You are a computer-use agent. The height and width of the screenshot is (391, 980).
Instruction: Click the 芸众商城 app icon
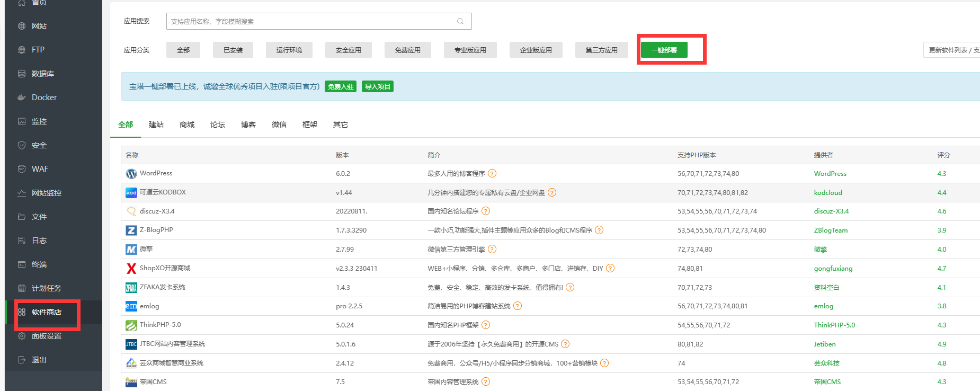point(131,363)
